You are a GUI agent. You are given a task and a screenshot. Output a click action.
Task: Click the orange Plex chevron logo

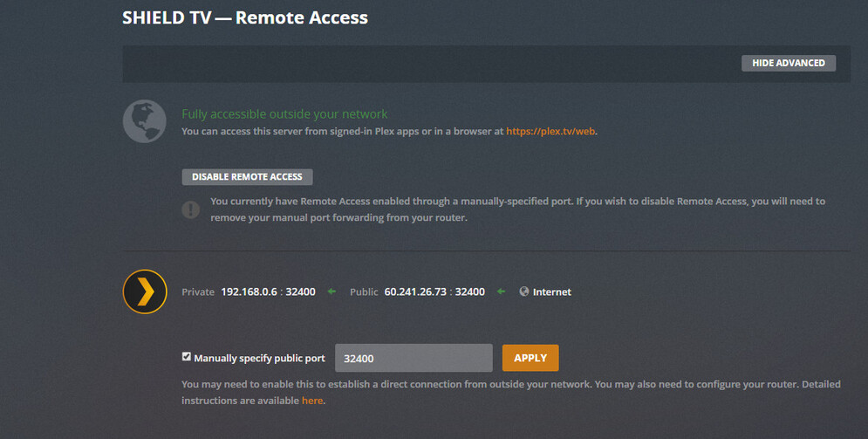click(144, 292)
